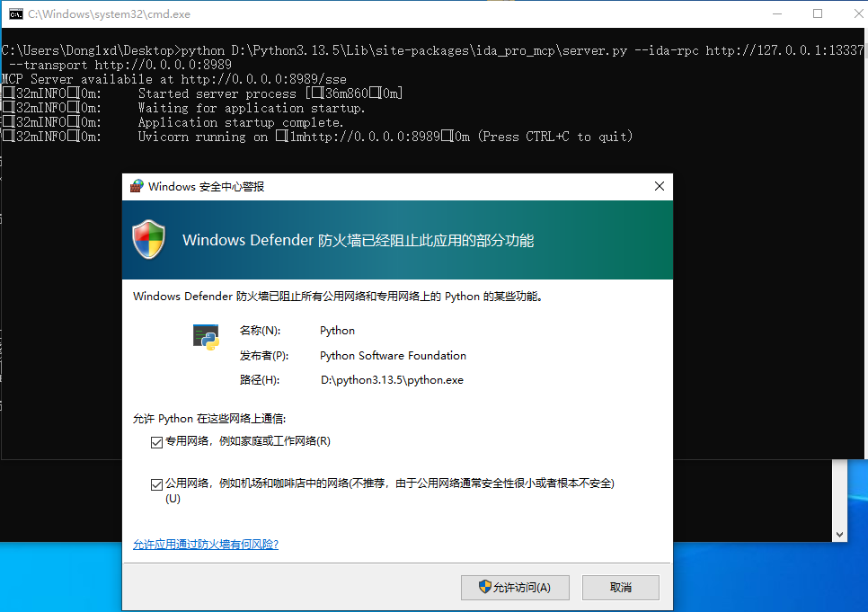The height and width of the screenshot is (612, 868).
Task: Click the python server.py command line text
Action: point(432,58)
